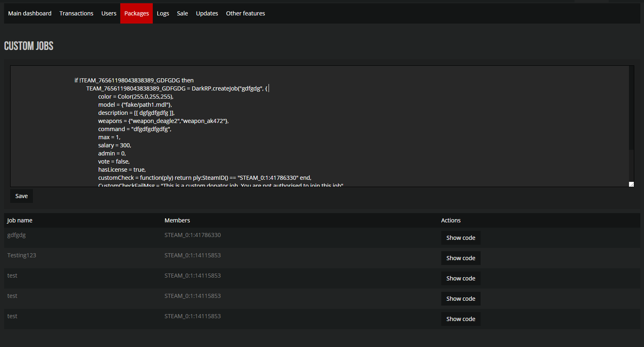Click the textarea resize handle corner
Image resolution: width=644 pixels, height=347 pixels.
(631, 184)
